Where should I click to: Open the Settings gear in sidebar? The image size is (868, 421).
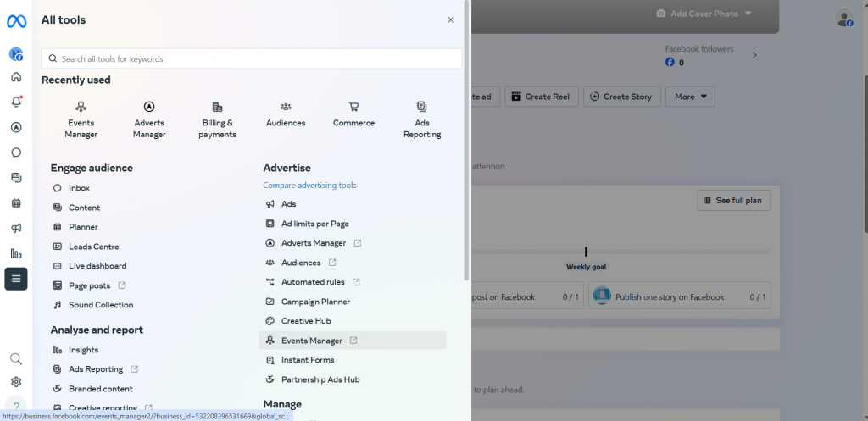pos(16,382)
